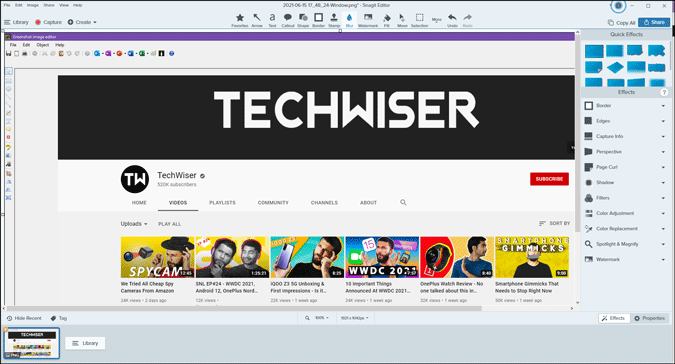Open the Library panel from the top bar

[x=16, y=22]
